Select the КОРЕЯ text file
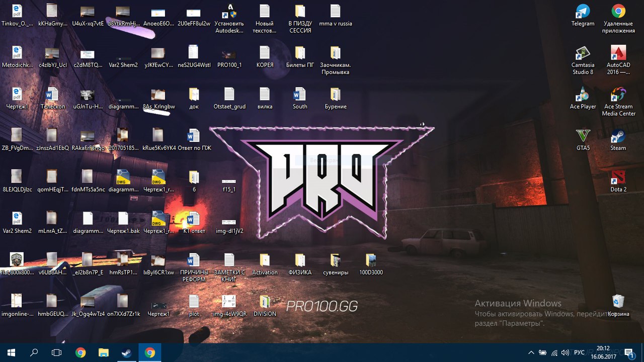 pos(265,57)
